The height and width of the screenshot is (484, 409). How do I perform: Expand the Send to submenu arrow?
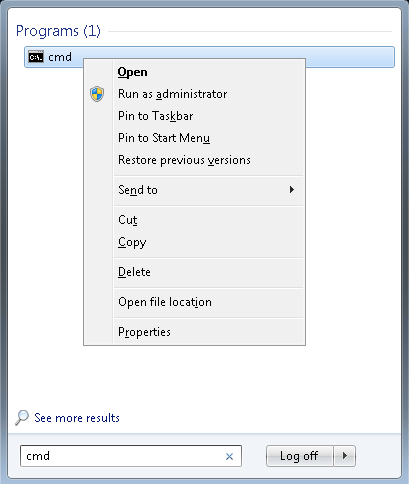coord(292,190)
